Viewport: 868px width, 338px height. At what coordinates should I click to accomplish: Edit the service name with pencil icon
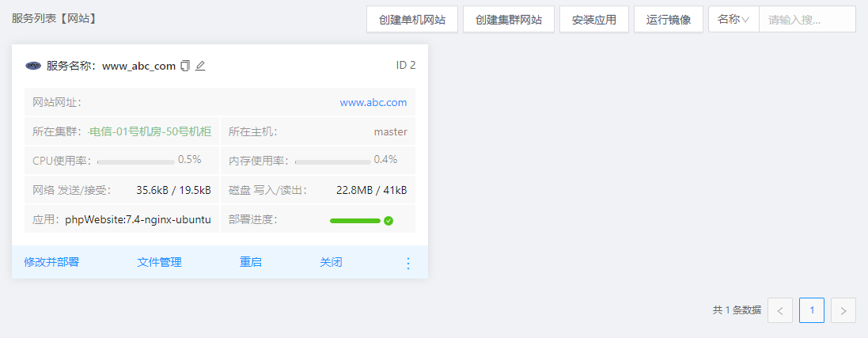tap(200, 66)
